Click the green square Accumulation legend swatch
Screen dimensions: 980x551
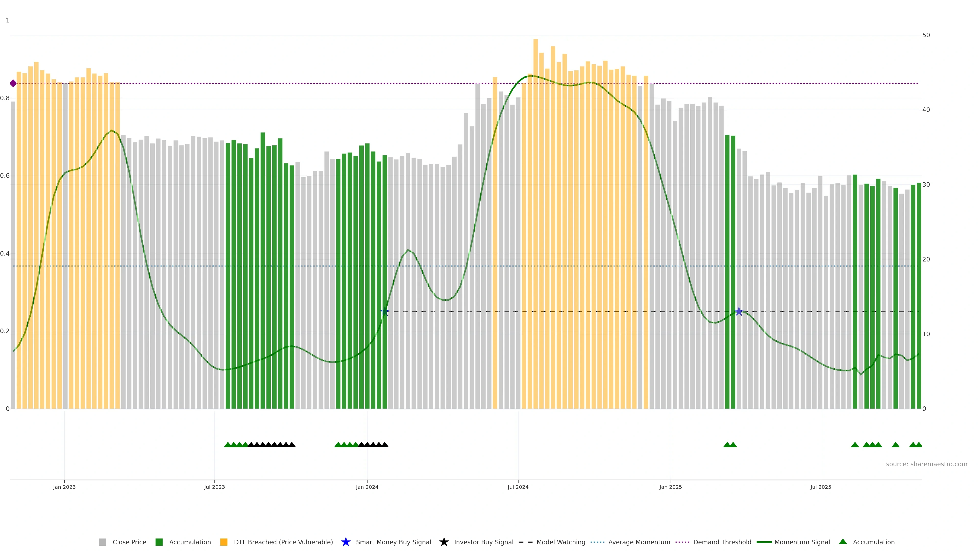tap(159, 542)
